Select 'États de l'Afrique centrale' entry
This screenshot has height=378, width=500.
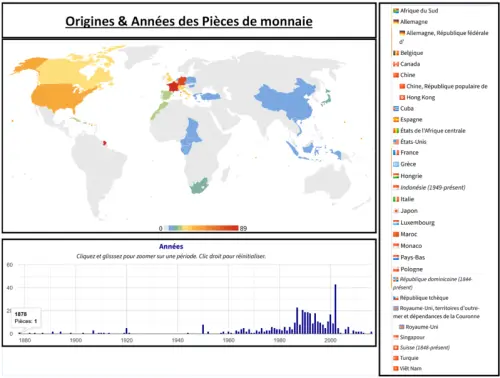(429, 131)
